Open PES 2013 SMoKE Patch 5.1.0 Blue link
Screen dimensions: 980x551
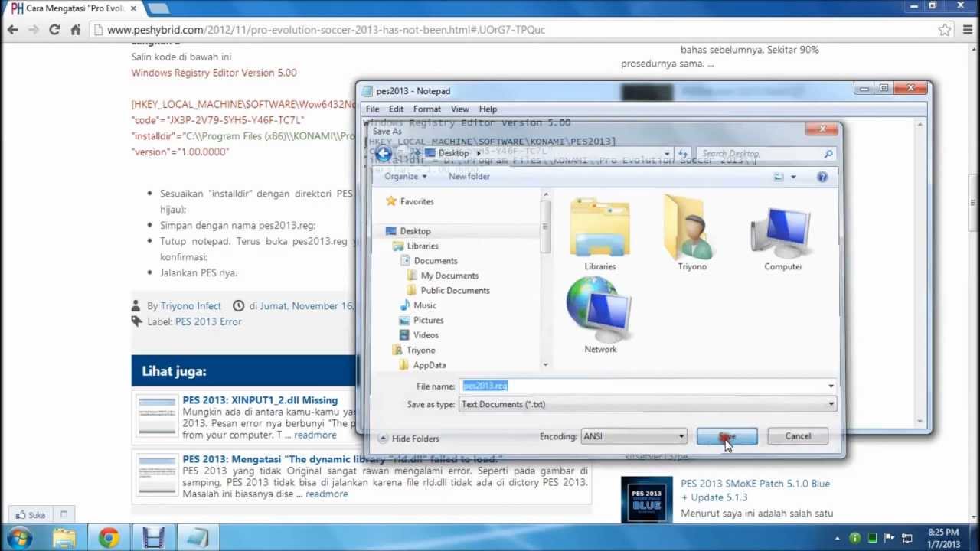(x=755, y=491)
